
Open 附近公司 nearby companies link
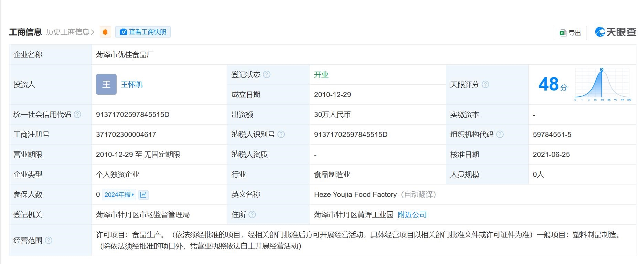412,215
